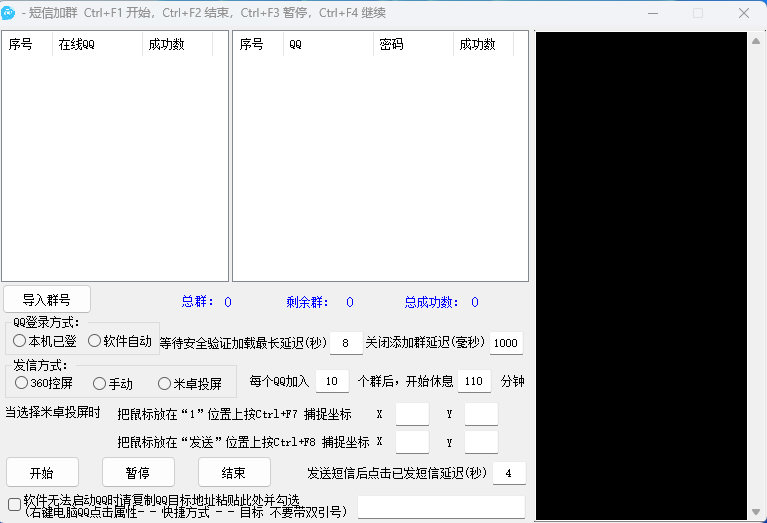This screenshot has width=767, height=523.
Task: Edit the rest minutes field
Action: tap(474, 381)
